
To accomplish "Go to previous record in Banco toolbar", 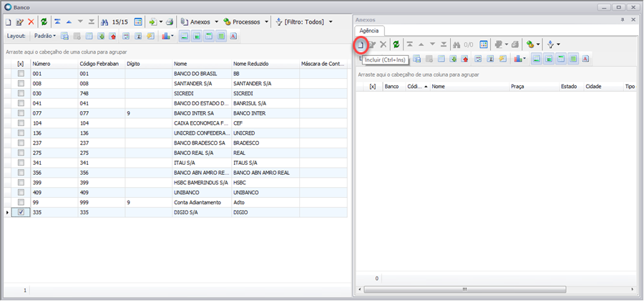I will (69, 21).
